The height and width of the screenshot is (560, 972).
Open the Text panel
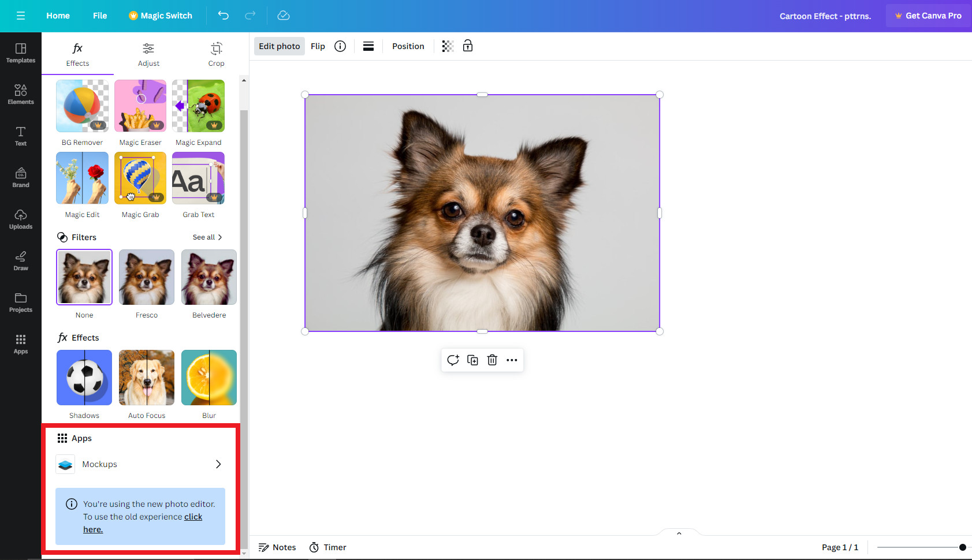tap(21, 136)
